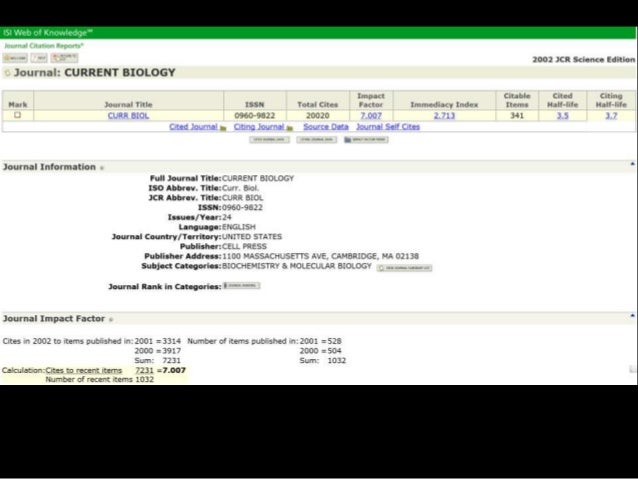This screenshot has height=479, width=638.
Task: Click the 2002 JCR Science Edition label
Action: coord(583,59)
